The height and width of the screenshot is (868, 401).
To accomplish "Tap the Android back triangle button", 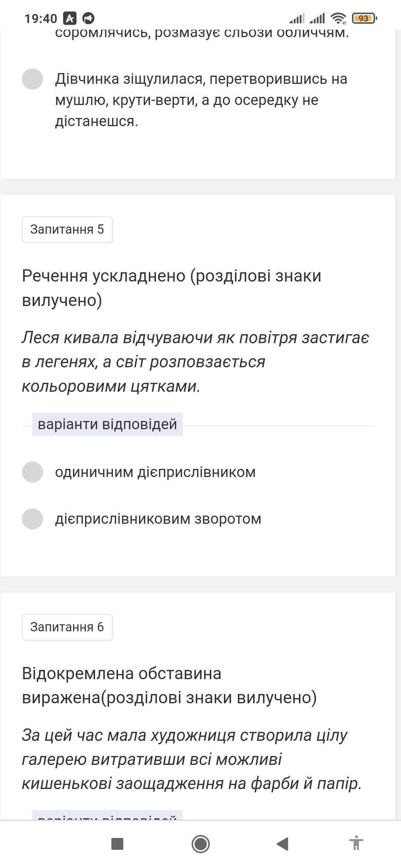I will click(x=283, y=844).
